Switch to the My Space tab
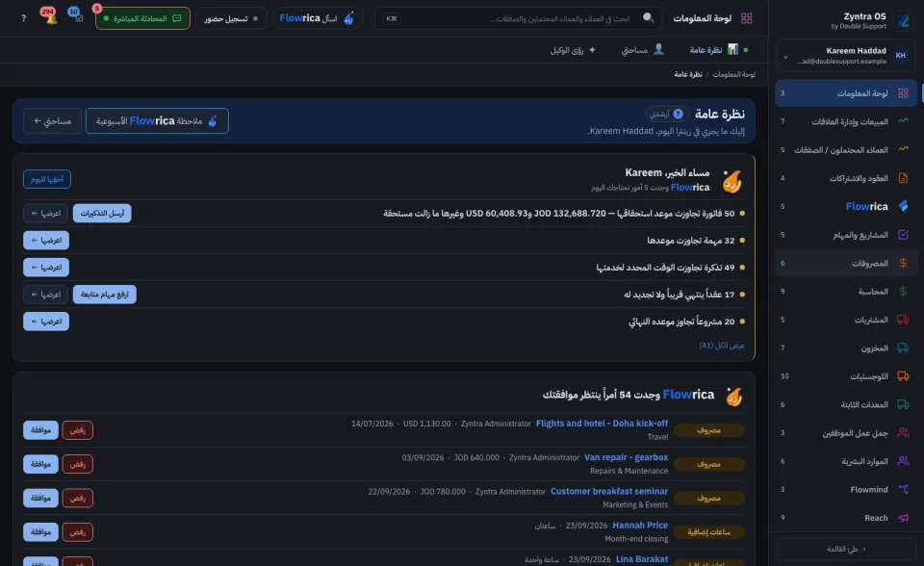This screenshot has width=924, height=566. point(642,49)
